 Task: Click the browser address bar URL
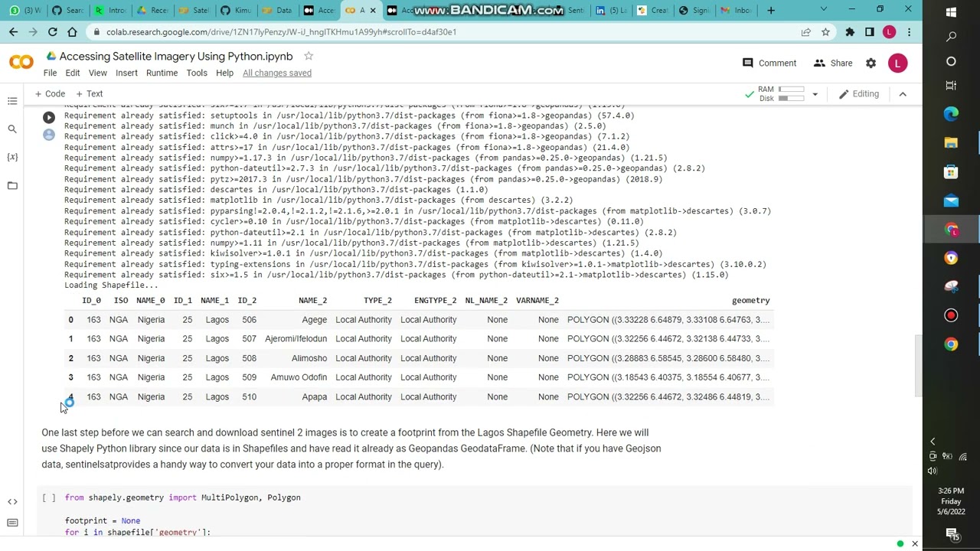281,32
